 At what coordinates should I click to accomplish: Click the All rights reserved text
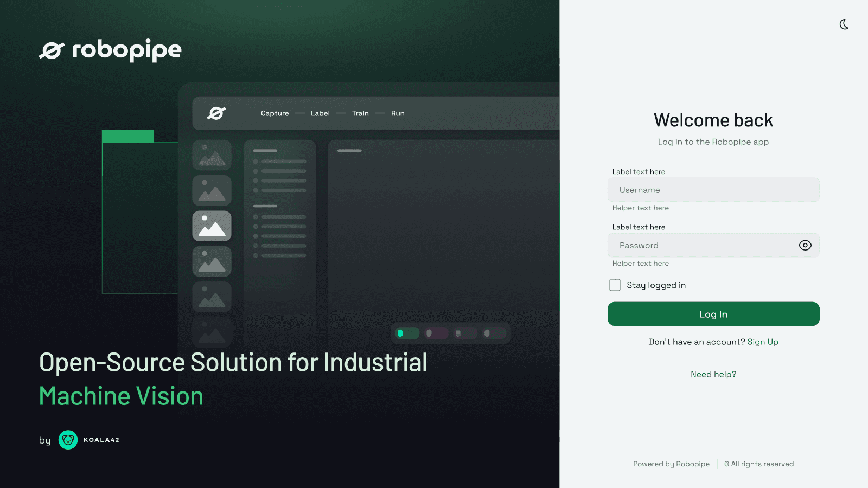tap(759, 464)
